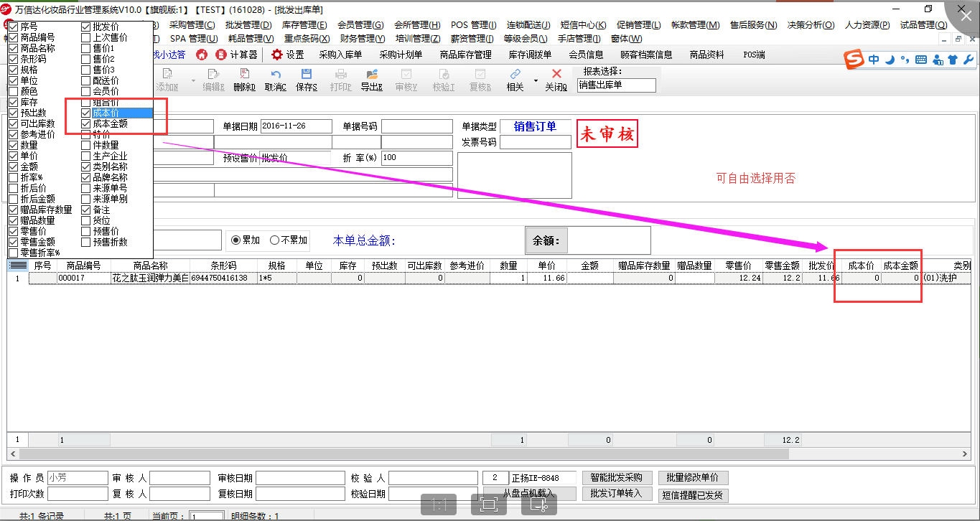Open the 商品库存管理 shortcut
The height and width of the screenshot is (521, 980).
[x=465, y=55]
